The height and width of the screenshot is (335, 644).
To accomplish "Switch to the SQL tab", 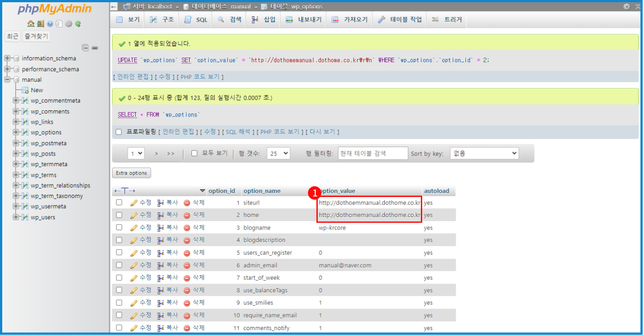I will [196, 20].
